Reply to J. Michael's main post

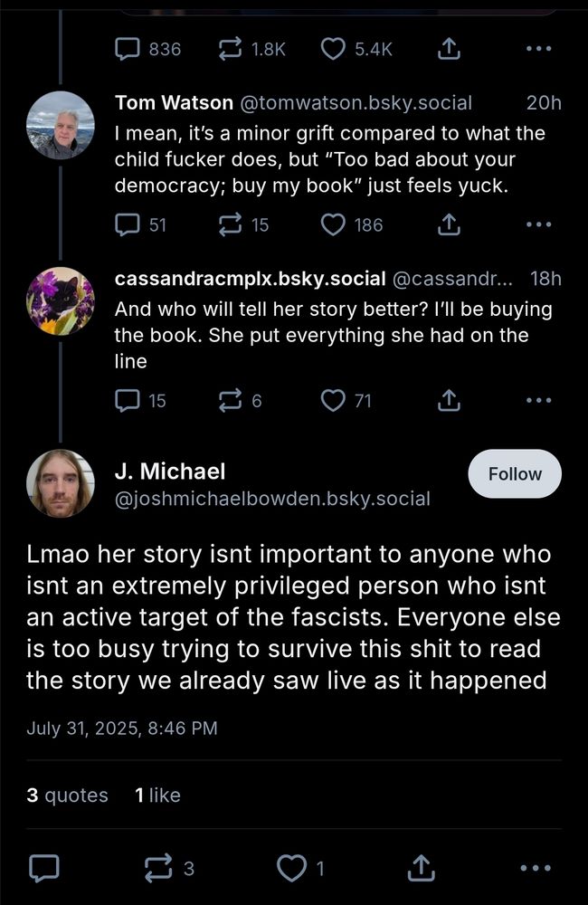coord(42,869)
